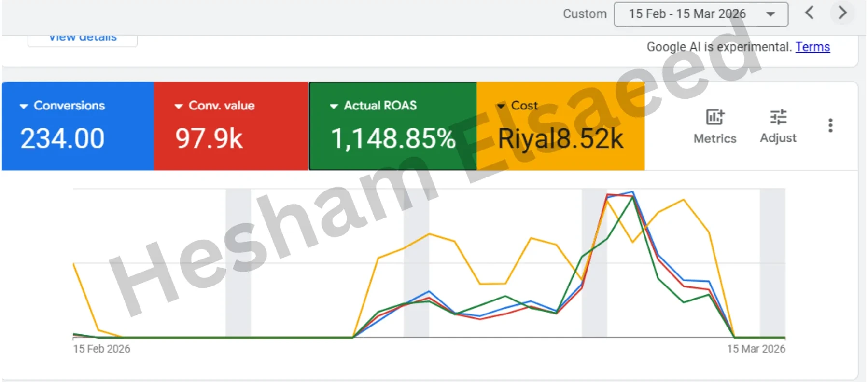Go to the next date range
Screen dimensions: 868x382
pos(842,13)
